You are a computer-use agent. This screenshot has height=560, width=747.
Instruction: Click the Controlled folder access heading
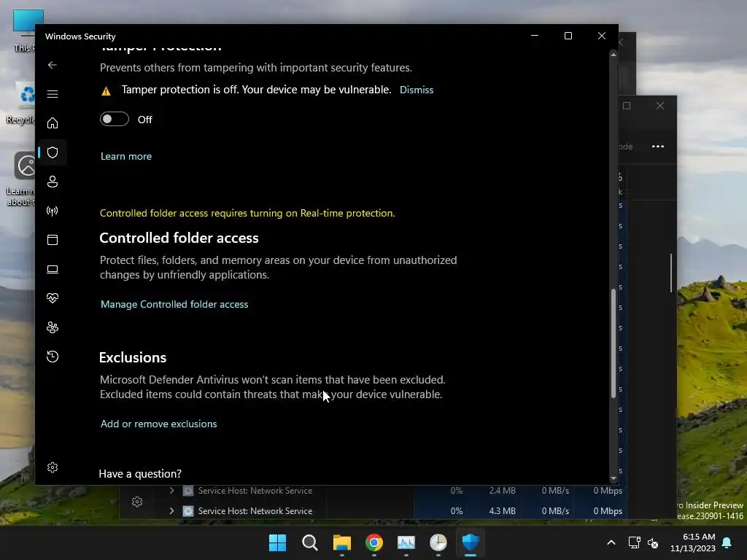tap(179, 238)
